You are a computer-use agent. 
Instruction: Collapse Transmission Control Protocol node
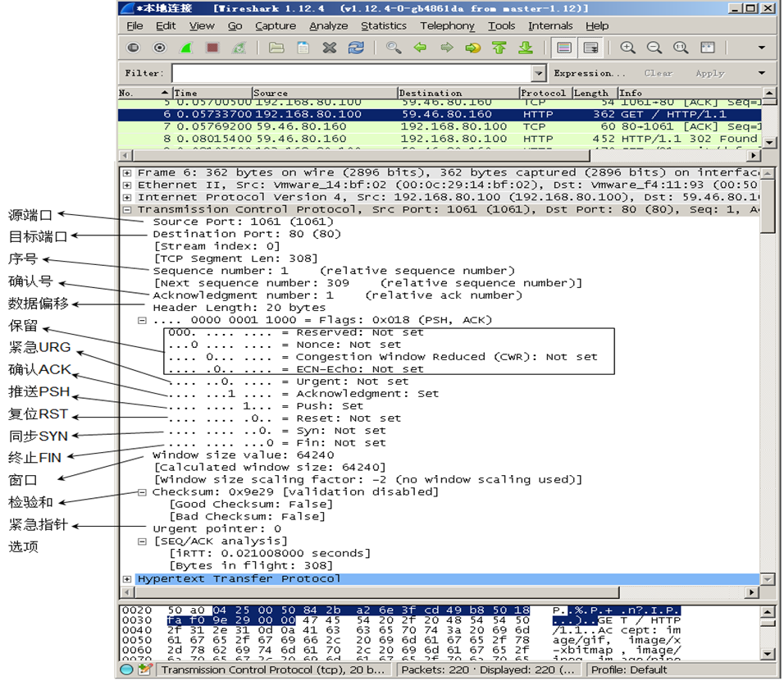pos(127,210)
